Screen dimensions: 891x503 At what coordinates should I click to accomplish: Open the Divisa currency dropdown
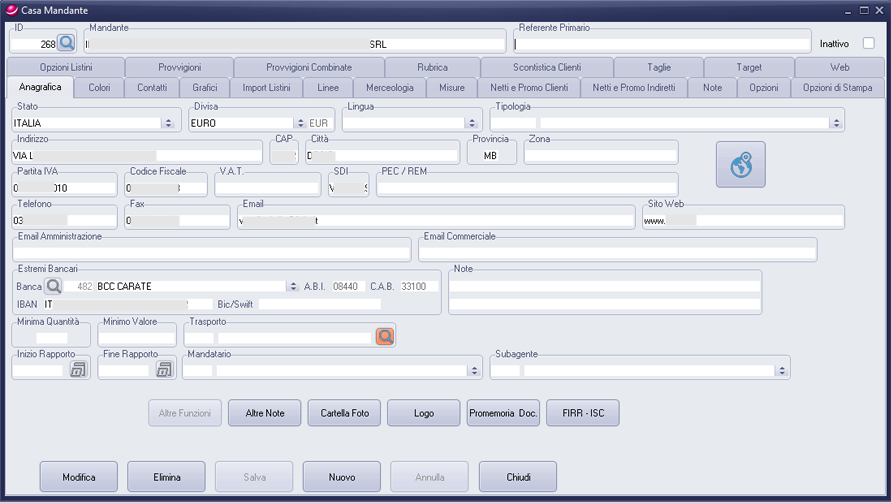[x=298, y=124]
